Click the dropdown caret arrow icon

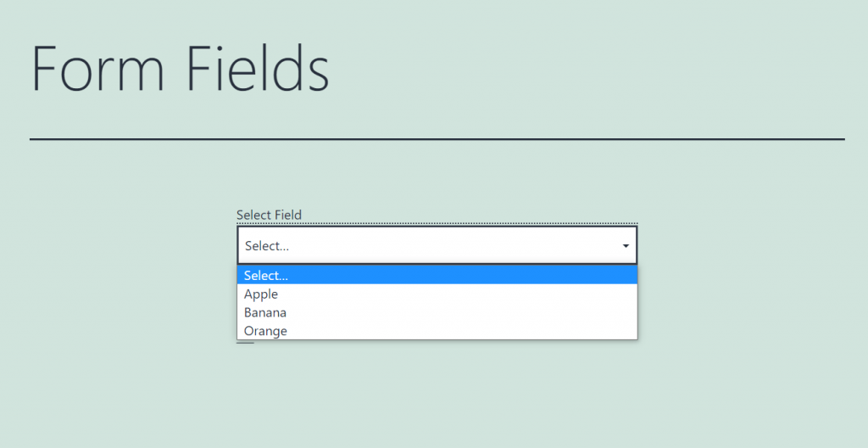click(x=626, y=245)
